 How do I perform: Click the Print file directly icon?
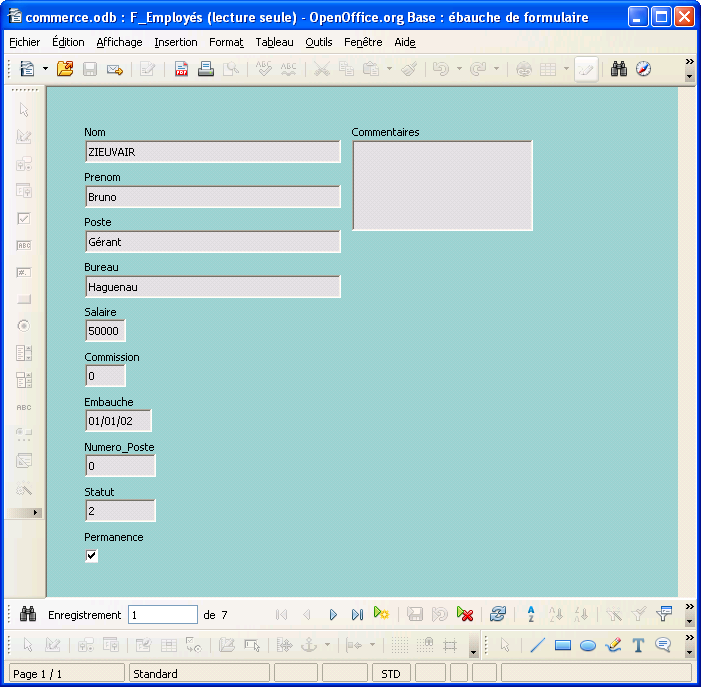206,69
